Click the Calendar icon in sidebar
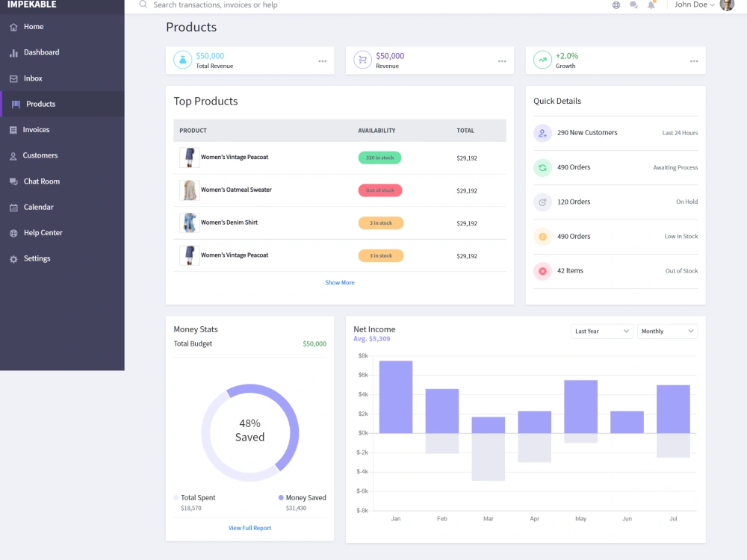The width and height of the screenshot is (747, 560). pyautogui.click(x=13, y=207)
